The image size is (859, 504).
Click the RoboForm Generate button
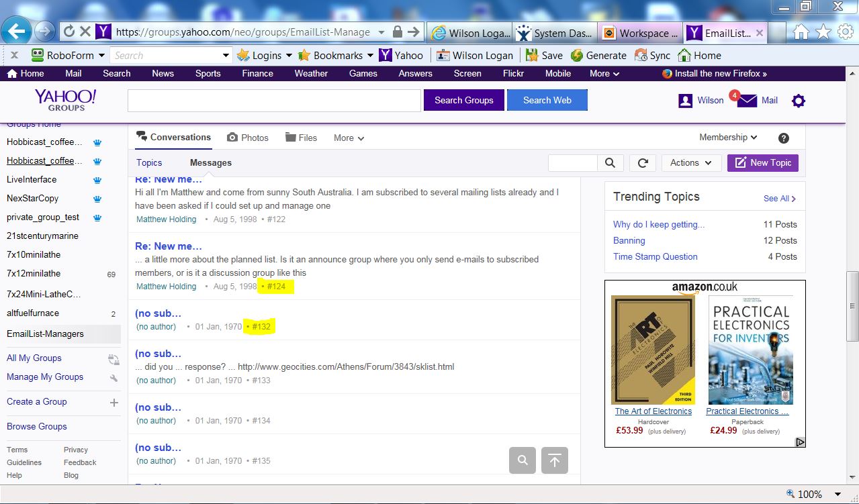pyautogui.click(x=598, y=56)
